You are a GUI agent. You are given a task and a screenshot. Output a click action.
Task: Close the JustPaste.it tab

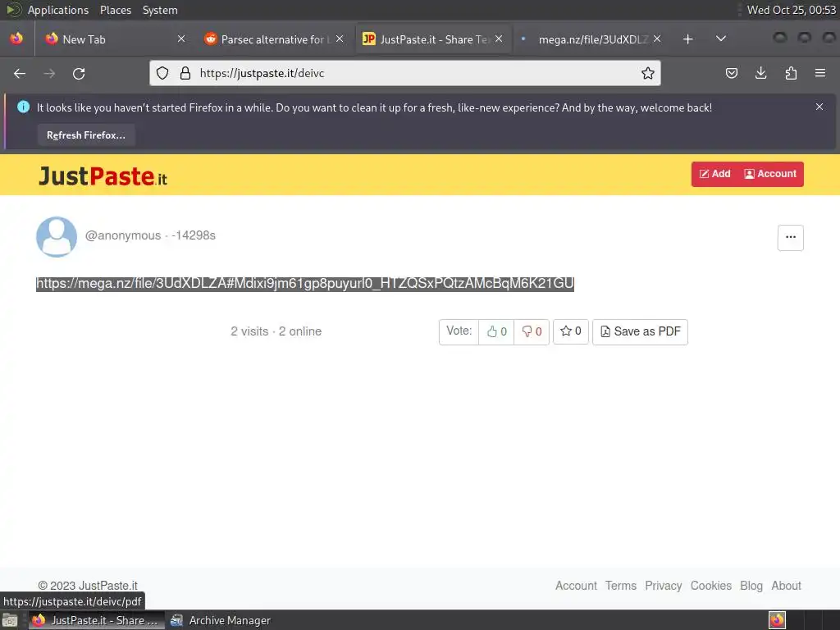click(x=499, y=39)
